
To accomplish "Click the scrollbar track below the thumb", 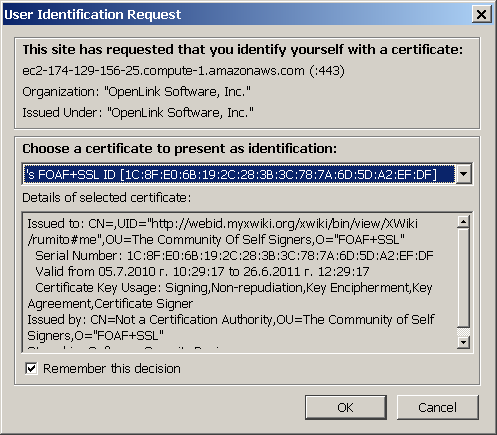I will click(x=463, y=332).
